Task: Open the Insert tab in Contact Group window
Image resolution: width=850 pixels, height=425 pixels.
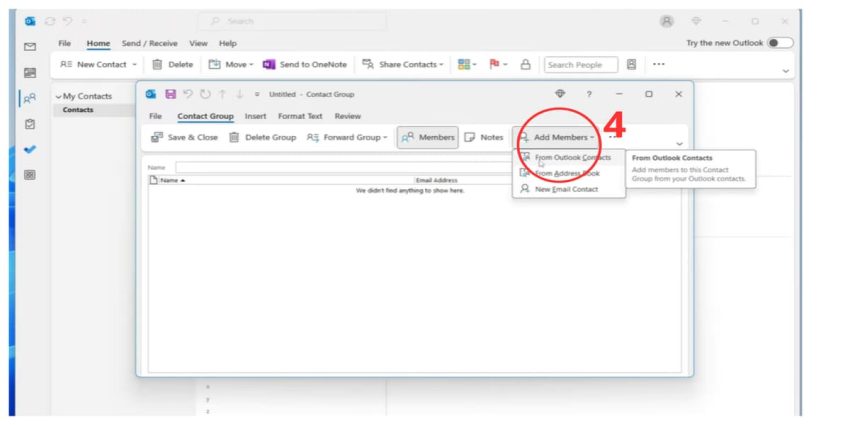Action: click(x=255, y=116)
